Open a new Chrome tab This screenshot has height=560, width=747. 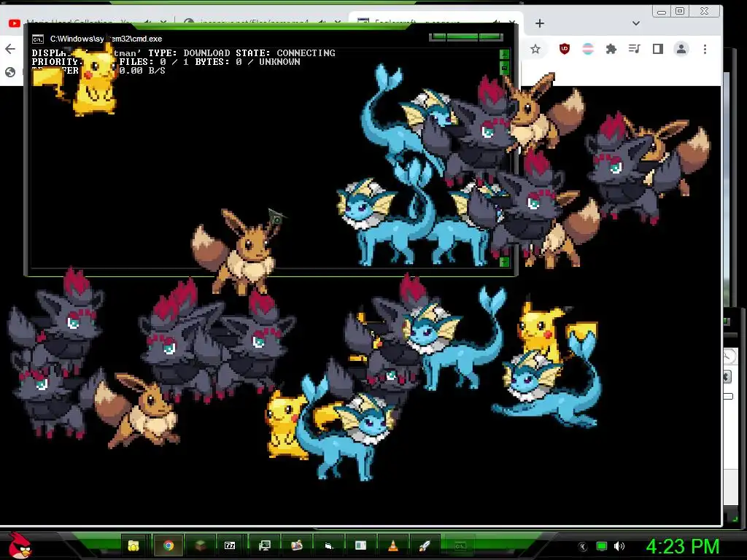point(539,23)
